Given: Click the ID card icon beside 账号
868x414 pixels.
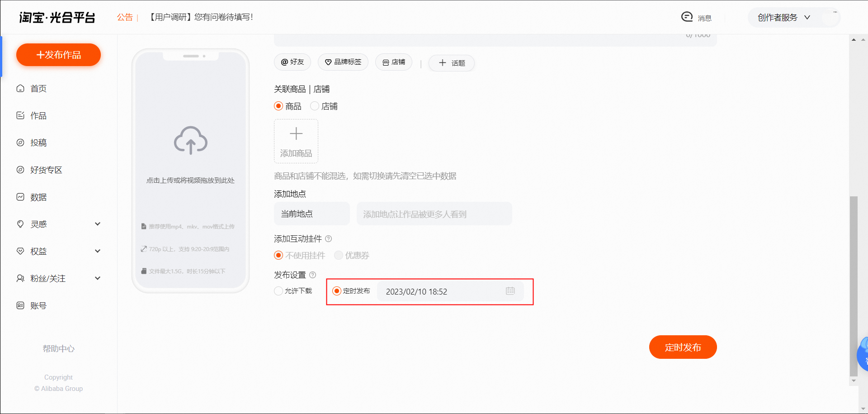Looking at the screenshot, I should (20, 305).
